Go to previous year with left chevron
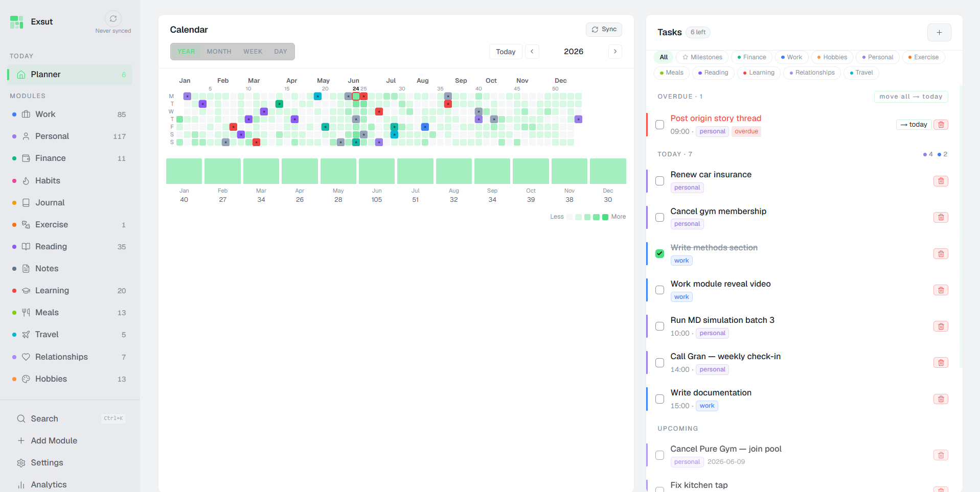Image resolution: width=980 pixels, height=492 pixels. pos(532,52)
